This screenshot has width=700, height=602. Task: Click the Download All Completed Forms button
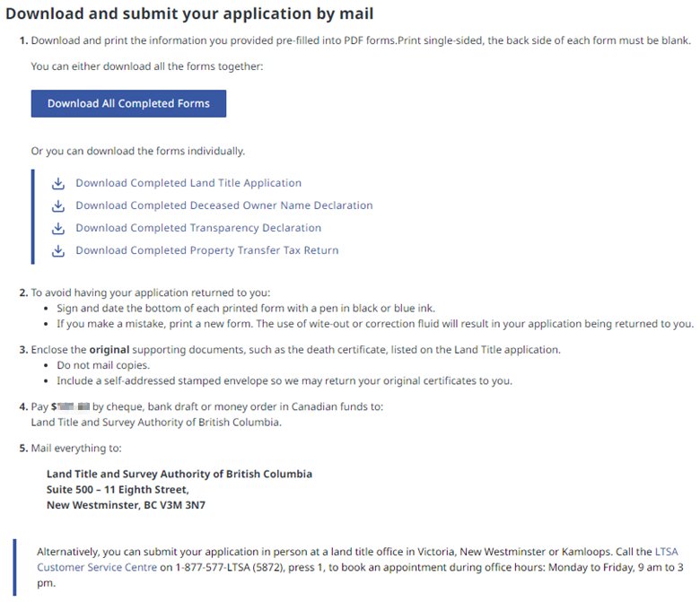(128, 103)
